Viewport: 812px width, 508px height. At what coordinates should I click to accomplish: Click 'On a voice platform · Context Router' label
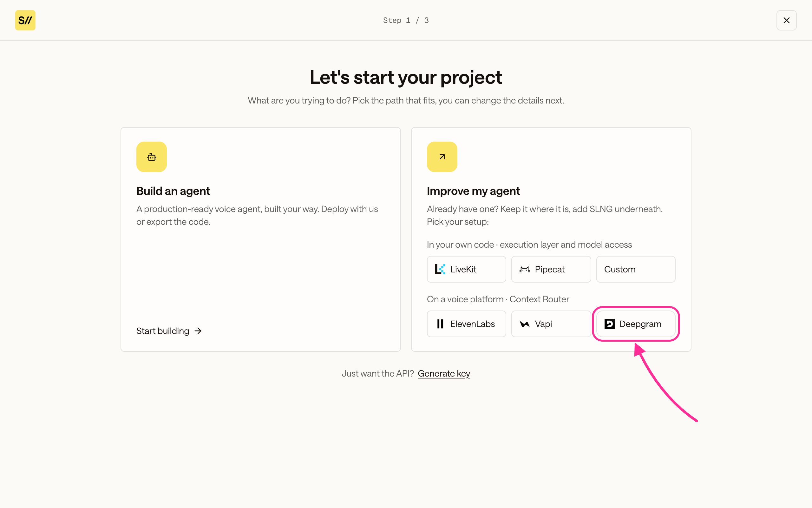coord(498,299)
